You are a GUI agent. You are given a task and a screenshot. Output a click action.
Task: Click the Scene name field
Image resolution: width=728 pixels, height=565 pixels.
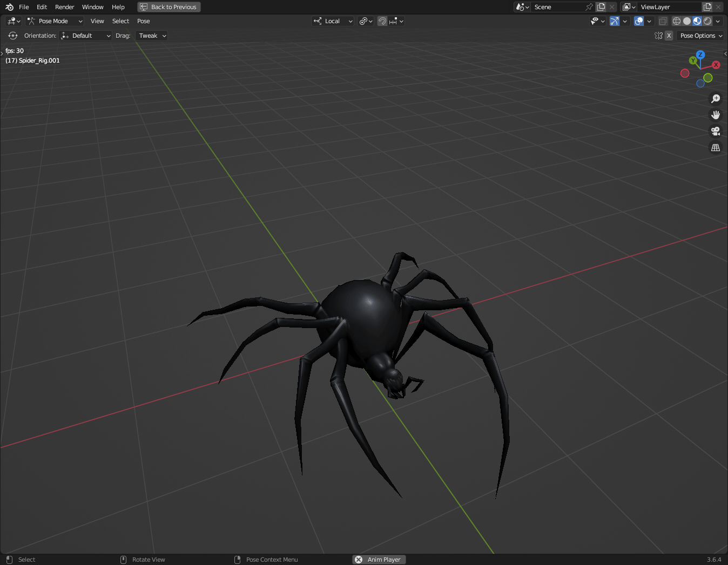[x=557, y=7]
